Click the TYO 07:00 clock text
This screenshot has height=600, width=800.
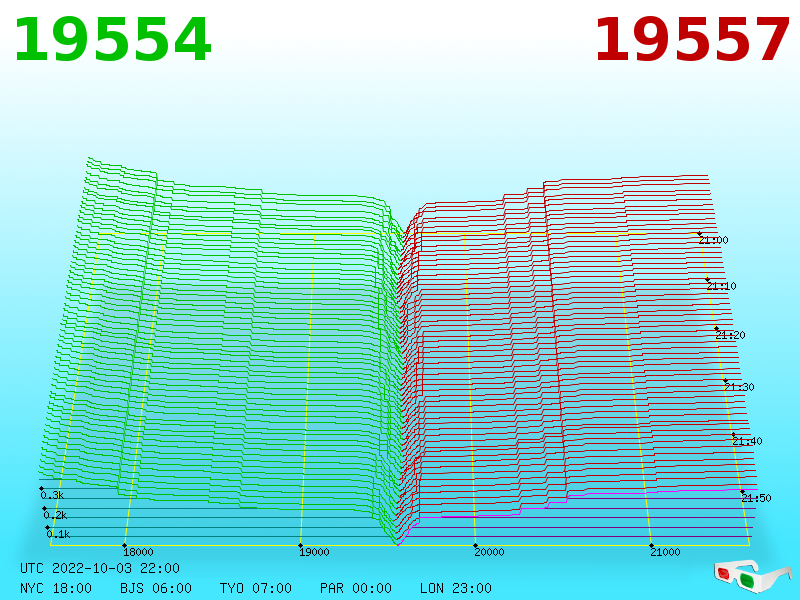click(x=256, y=588)
